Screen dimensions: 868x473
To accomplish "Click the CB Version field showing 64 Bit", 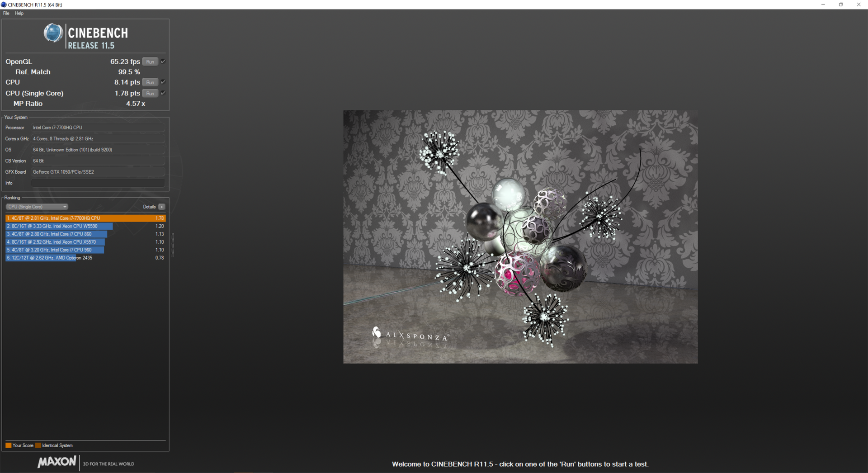I will click(x=98, y=161).
